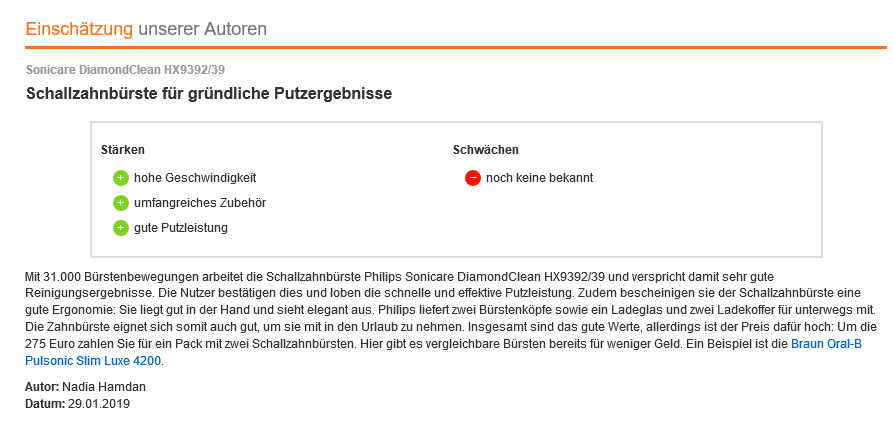Click the Datum label
Image resolution: width=893 pixels, height=427 pixels.
click(44, 404)
